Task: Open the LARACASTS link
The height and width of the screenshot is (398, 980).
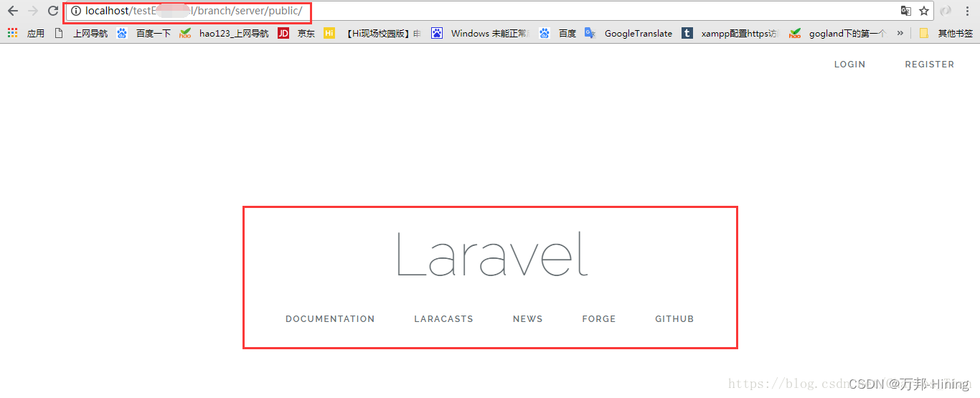Action: tap(443, 319)
